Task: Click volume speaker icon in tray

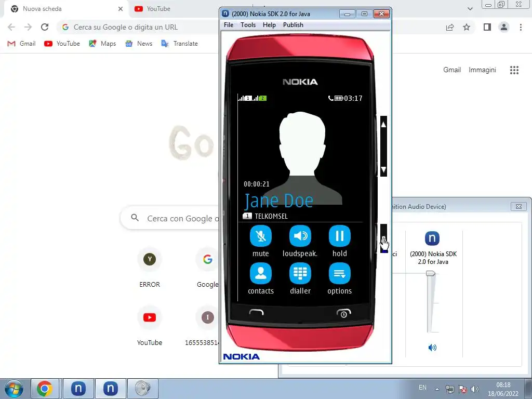Action: (475, 389)
